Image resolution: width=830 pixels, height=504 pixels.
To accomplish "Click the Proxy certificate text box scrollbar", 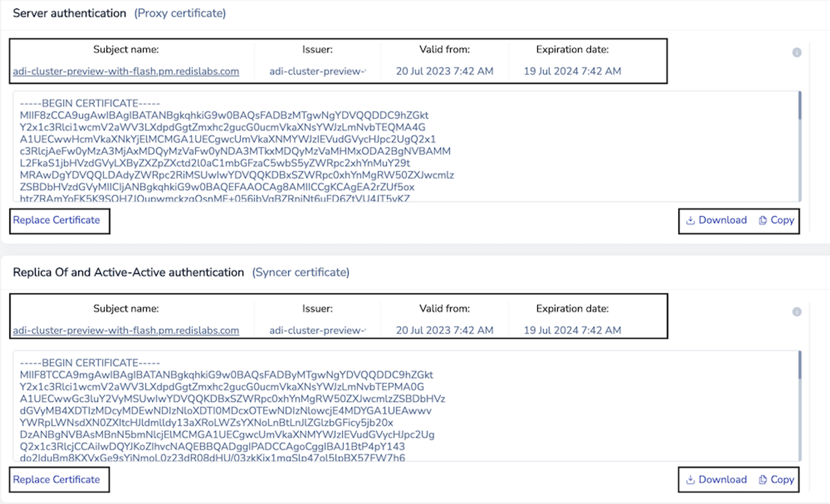I will pos(800,106).
